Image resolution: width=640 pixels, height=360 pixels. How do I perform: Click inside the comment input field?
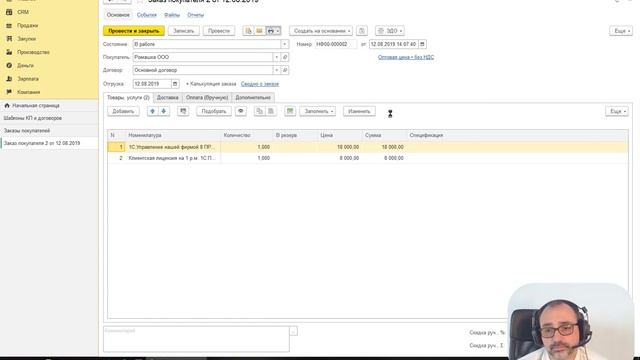[x=196, y=339]
